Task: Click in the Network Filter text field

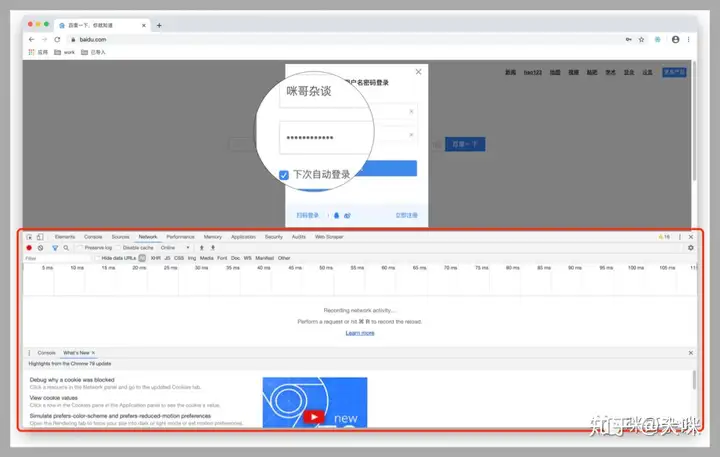Action: pyautogui.click(x=57, y=258)
